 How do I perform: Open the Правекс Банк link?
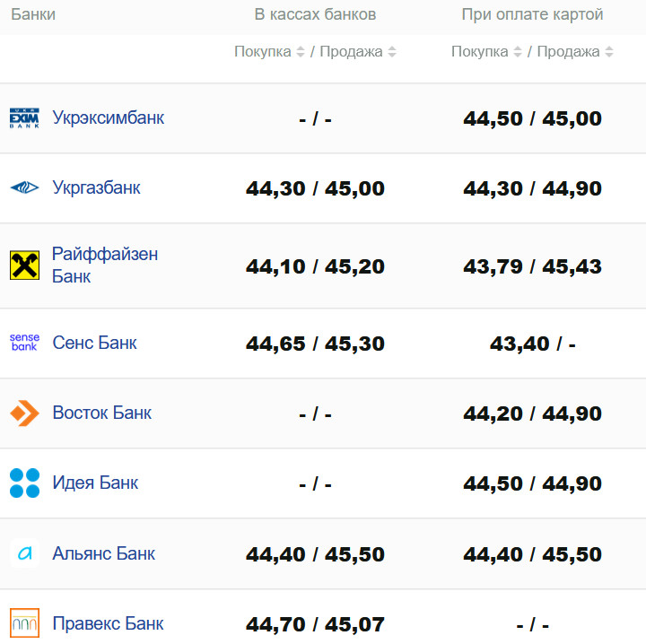pos(108,622)
